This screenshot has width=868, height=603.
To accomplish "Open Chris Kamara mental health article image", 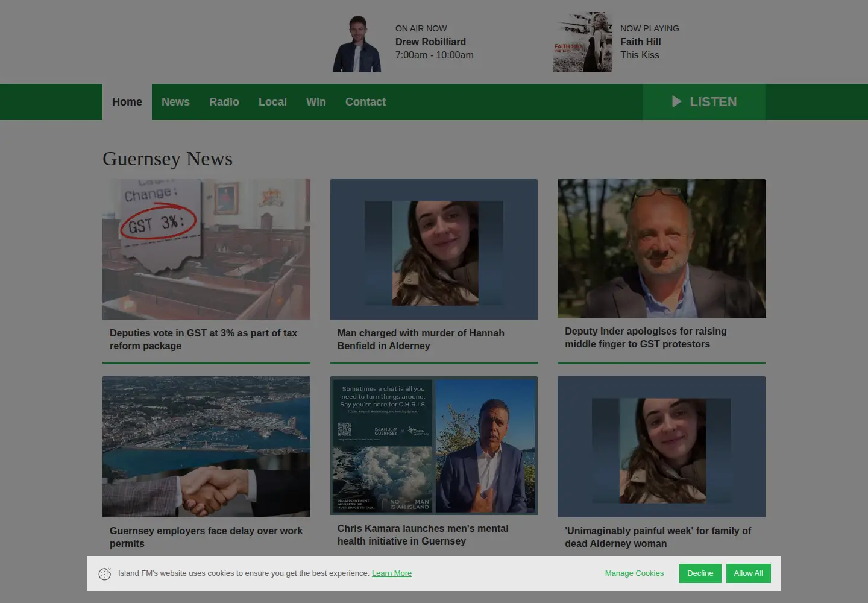I will click(434, 446).
